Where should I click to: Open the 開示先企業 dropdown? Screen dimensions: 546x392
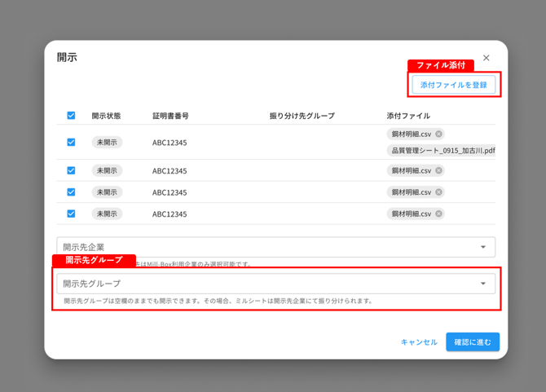pos(275,247)
